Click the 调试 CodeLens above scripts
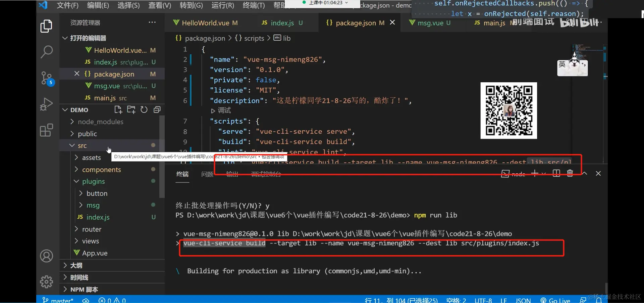This screenshot has width=644, height=303. (221, 111)
